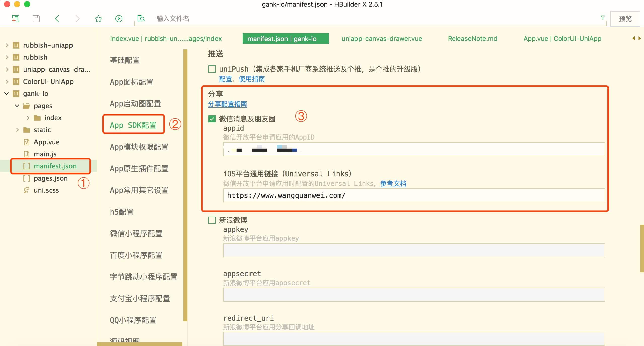
Task: Open 百度小程序配置 section
Action: (136, 255)
